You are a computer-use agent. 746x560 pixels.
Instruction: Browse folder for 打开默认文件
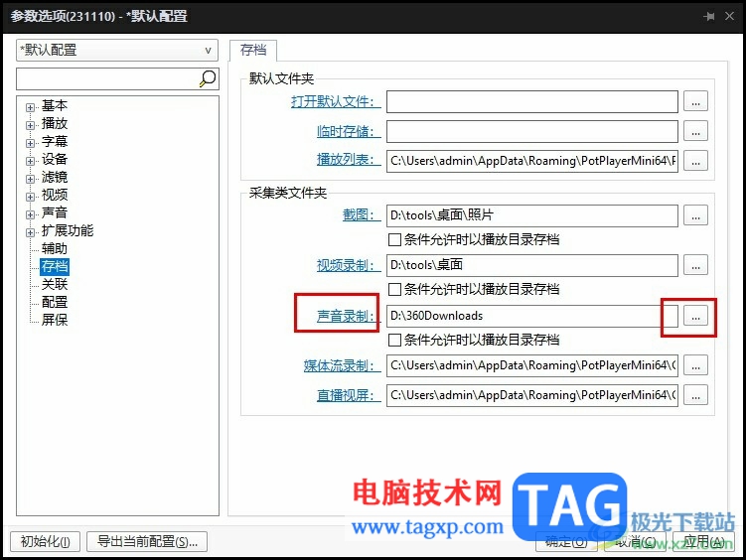695,101
